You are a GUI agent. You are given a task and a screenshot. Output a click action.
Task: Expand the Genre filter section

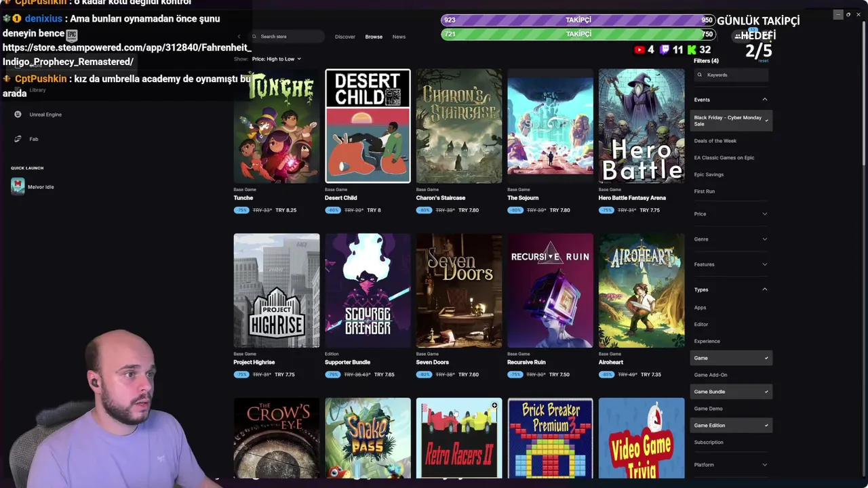731,239
